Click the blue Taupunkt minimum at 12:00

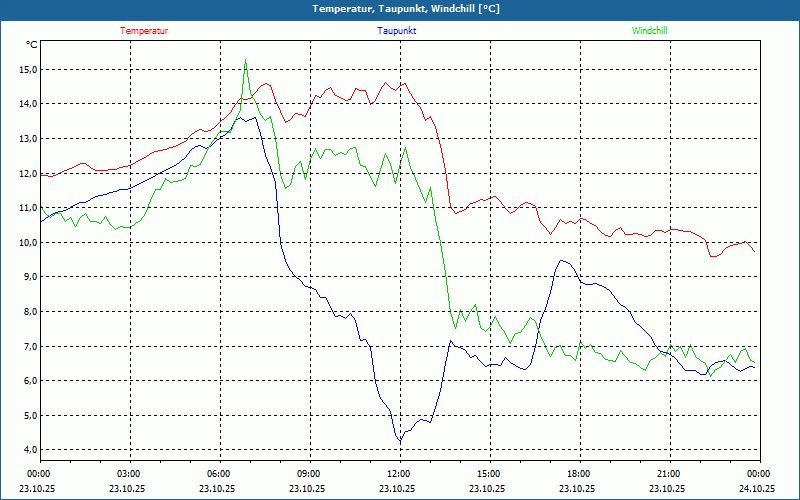[x=400, y=440]
